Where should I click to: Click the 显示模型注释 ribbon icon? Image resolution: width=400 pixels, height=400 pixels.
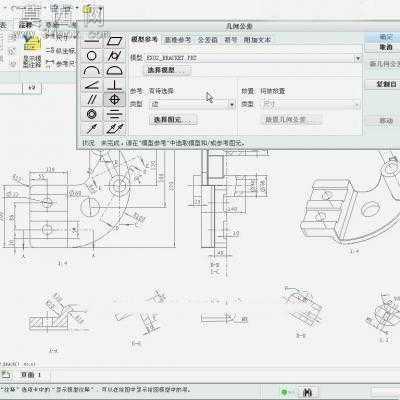pos(32,52)
